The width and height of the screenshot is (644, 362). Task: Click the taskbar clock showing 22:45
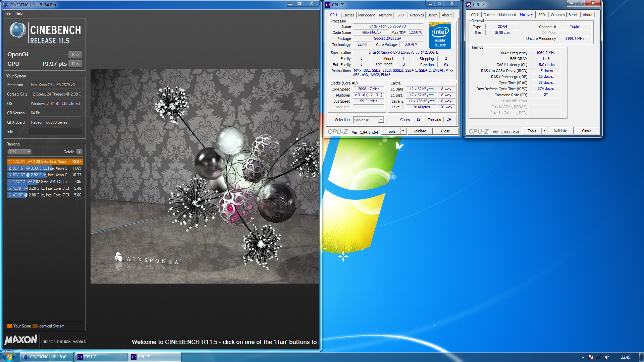pyautogui.click(x=625, y=357)
